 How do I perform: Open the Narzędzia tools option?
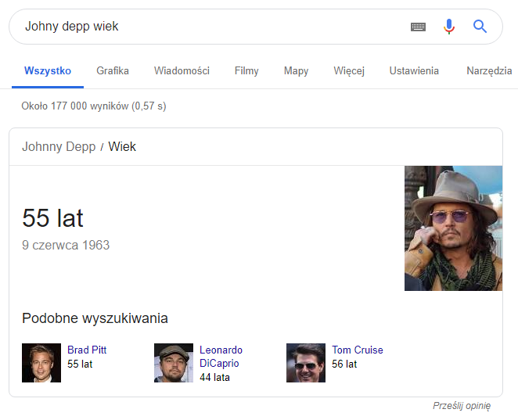pyautogui.click(x=489, y=71)
